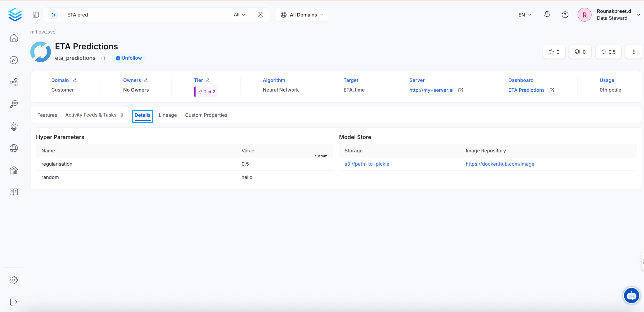Open the Settings gear in sidebar
This screenshot has height=312, width=644.
[x=14, y=280]
